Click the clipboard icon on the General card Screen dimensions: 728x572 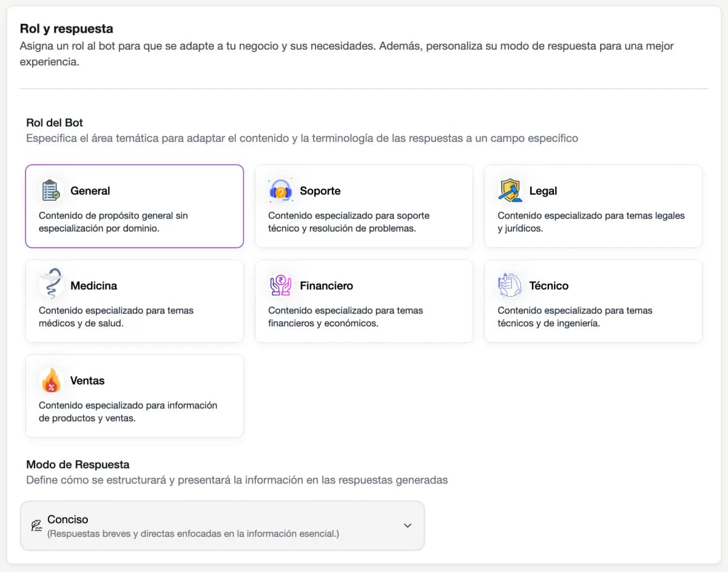click(x=51, y=190)
